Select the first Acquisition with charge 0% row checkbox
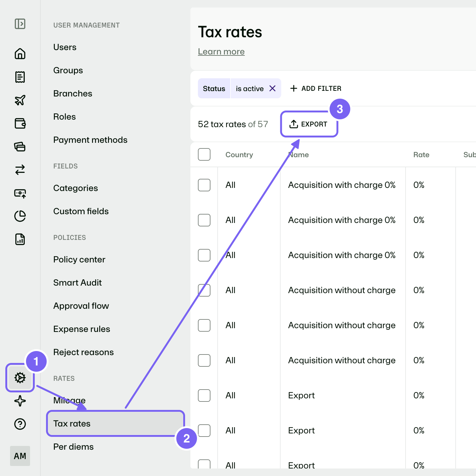Image resolution: width=476 pixels, height=476 pixels. (x=204, y=185)
